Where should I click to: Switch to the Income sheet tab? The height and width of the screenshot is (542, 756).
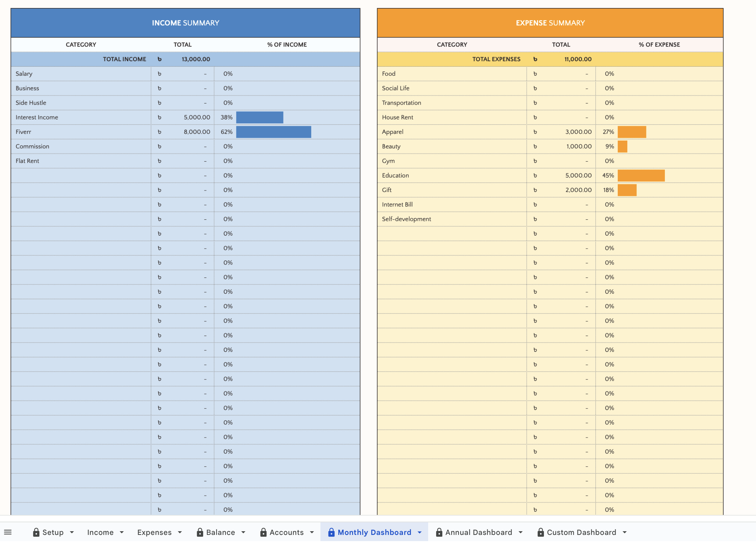(100, 532)
